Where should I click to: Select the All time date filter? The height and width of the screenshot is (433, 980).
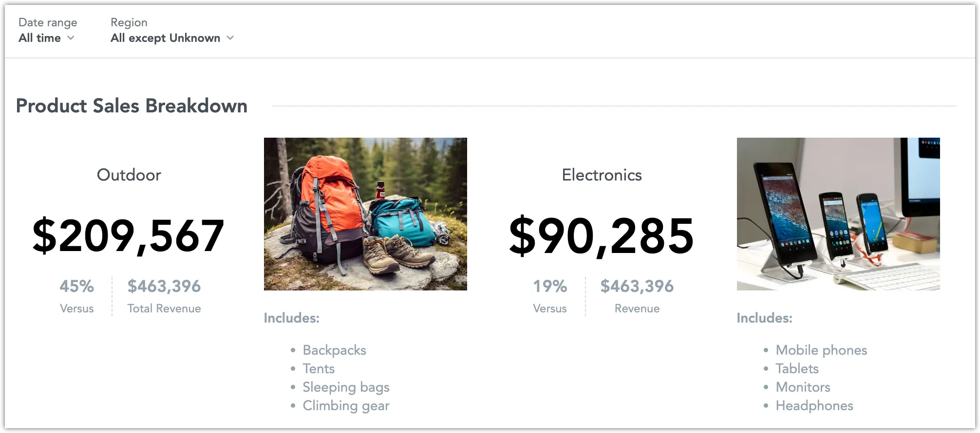pos(39,37)
